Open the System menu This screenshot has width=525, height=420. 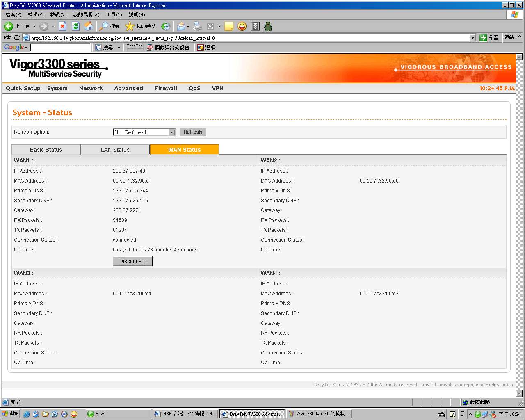click(x=57, y=88)
